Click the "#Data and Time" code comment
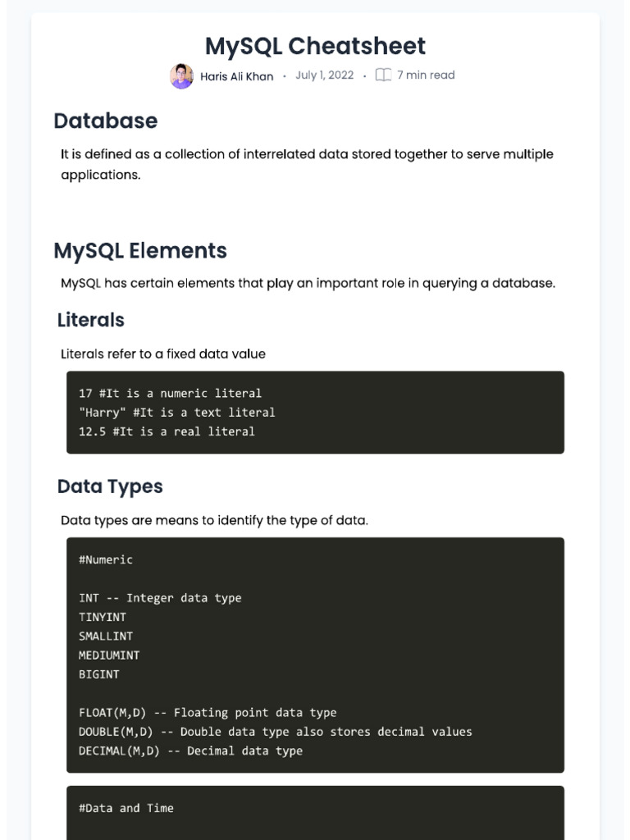 pyautogui.click(x=126, y=808)
